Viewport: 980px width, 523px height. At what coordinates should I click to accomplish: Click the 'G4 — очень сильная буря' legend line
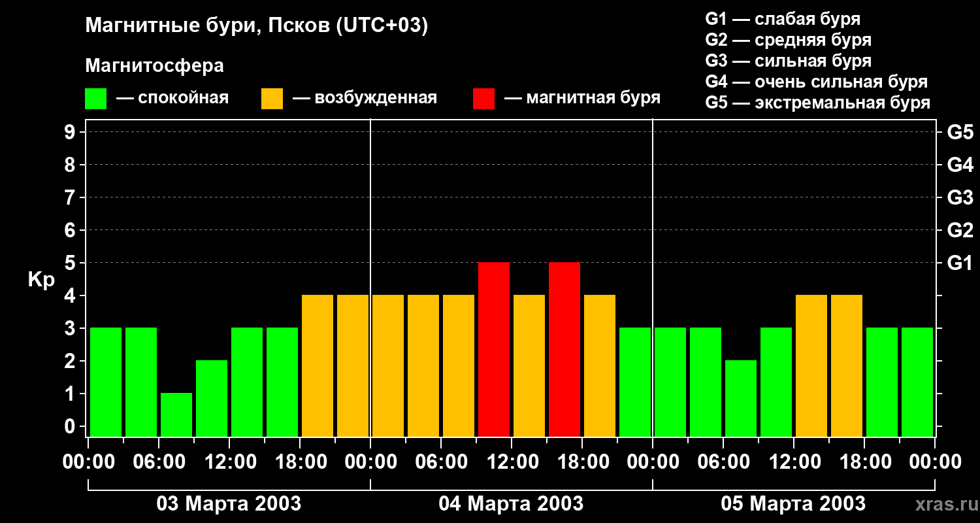pos(817,82)
